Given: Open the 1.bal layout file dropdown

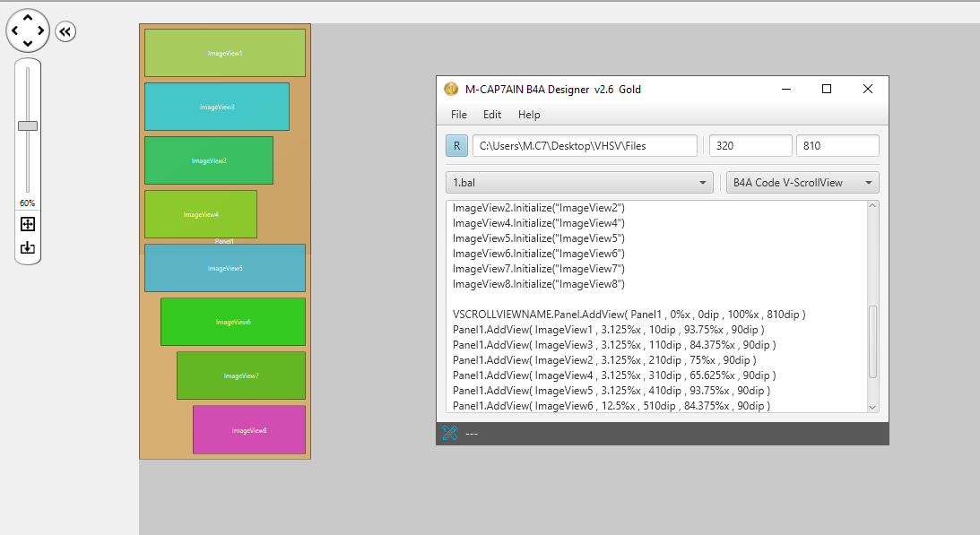Looking at the screenshot, I should [579, 183].
